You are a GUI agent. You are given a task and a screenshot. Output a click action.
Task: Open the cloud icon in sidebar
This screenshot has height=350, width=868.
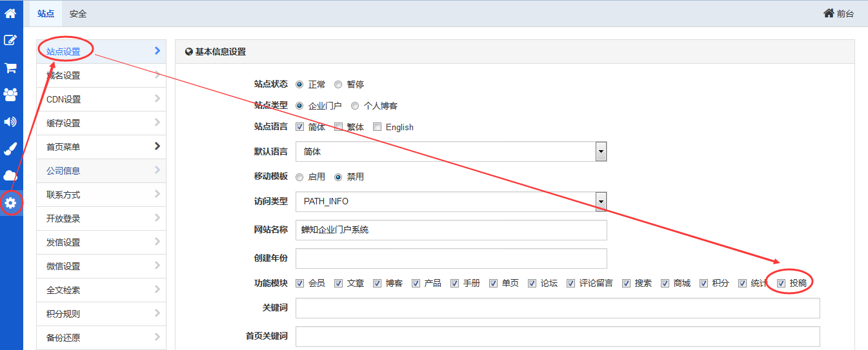coord(10,175)
